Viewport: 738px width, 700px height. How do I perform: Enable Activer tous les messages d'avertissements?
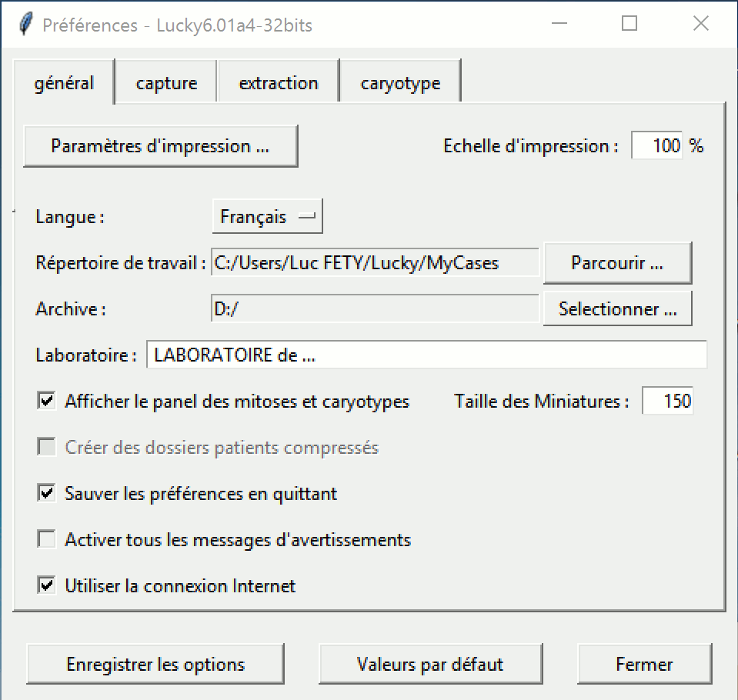point(48,539)
